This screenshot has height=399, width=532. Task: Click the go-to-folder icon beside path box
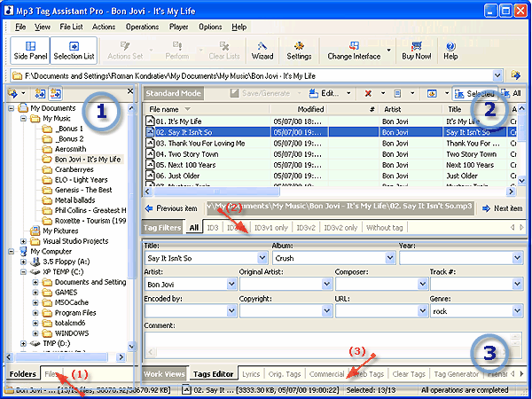tap(516, 75)
